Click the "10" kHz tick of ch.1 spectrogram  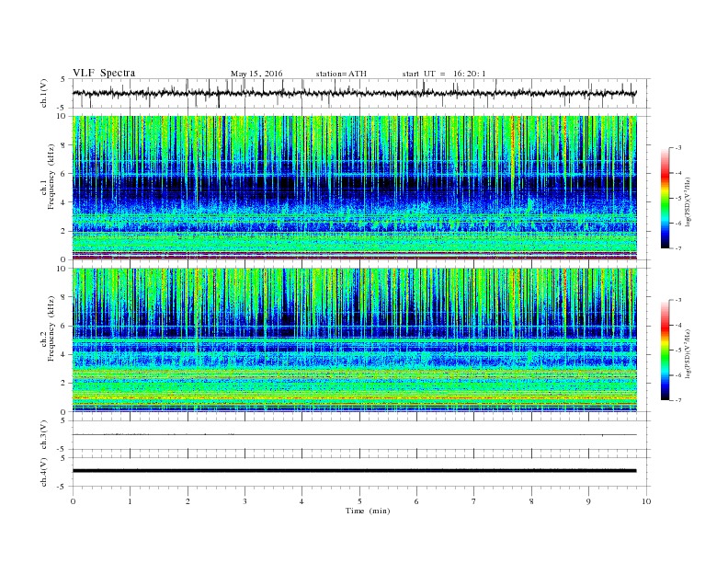62,116
